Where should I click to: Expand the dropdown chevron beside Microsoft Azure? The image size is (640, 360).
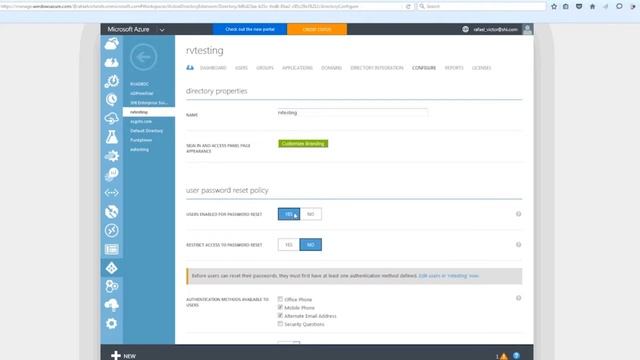coord(162,30)
